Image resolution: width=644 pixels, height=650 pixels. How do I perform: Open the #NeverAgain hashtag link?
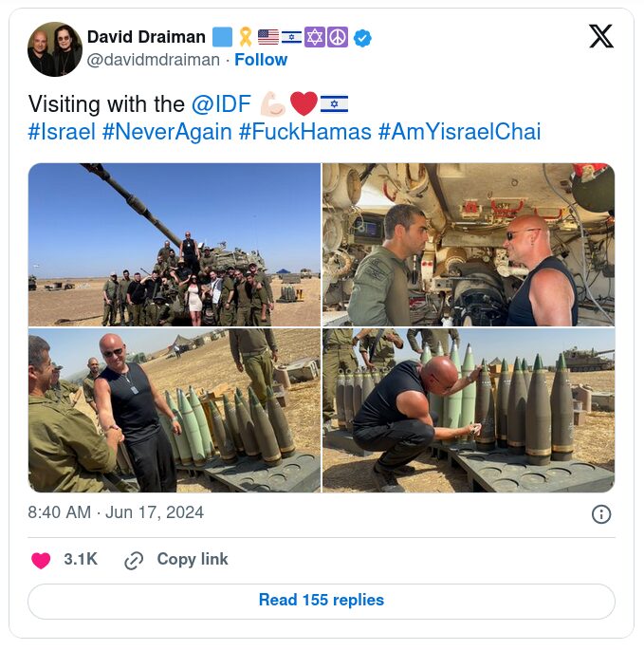tap(167, 131)
